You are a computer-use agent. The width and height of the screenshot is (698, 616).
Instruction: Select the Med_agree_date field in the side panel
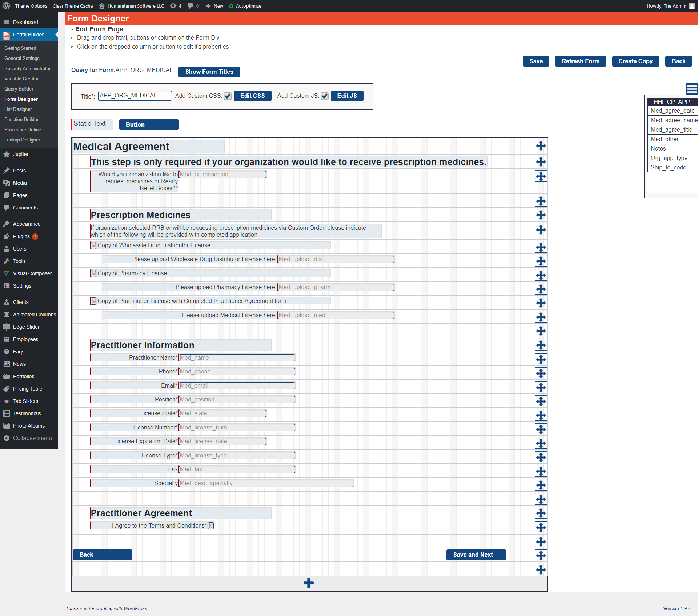tap(672, 111)
